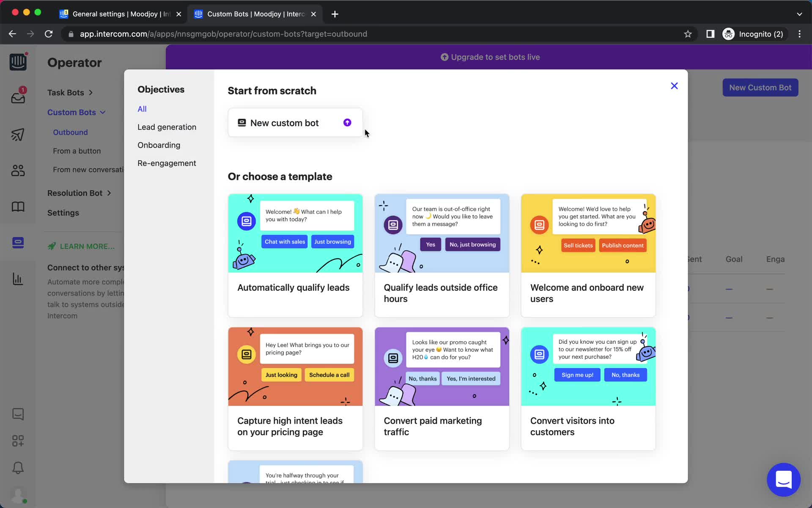Expand Task Bots section
Screen dimensions: 812x508
tap(70, 92)
